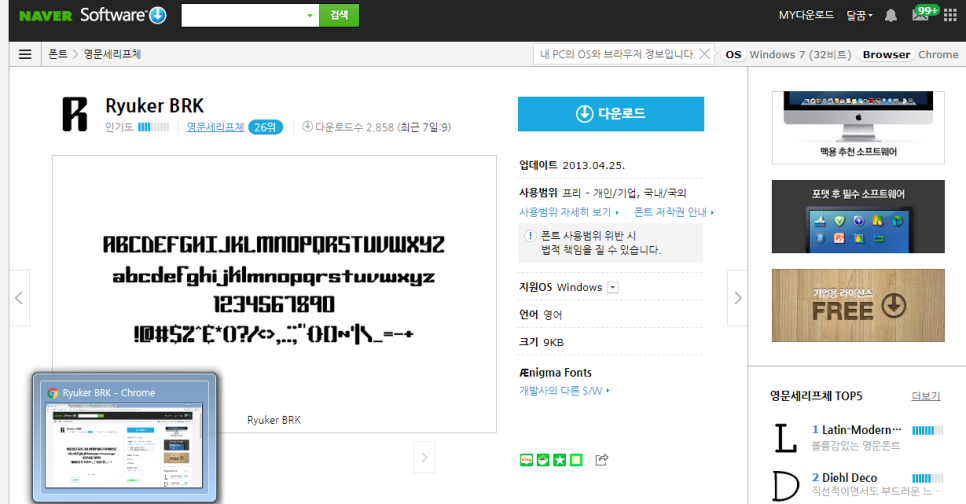Open the 영문세리프체 category link
This screenshot has height=504, width=966.
[216, 127]
